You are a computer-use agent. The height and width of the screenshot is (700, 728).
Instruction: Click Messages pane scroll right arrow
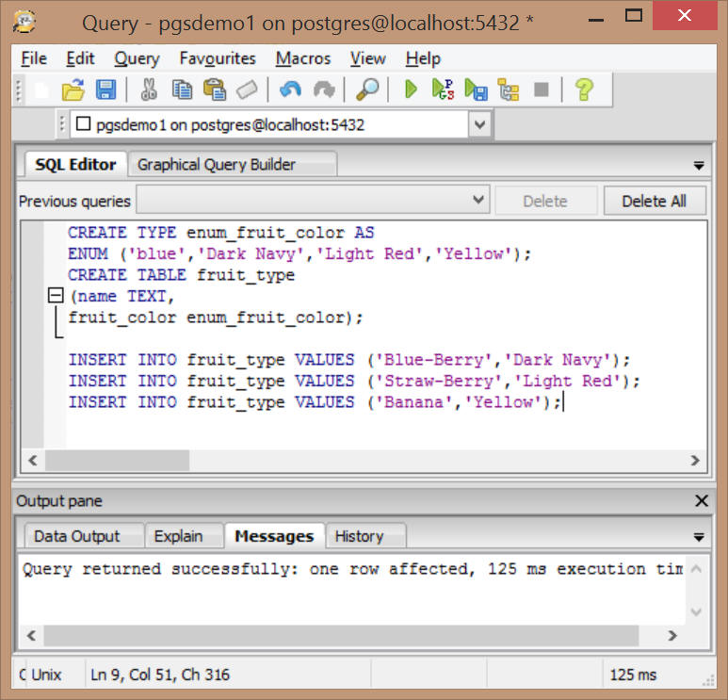coord(672,635)
